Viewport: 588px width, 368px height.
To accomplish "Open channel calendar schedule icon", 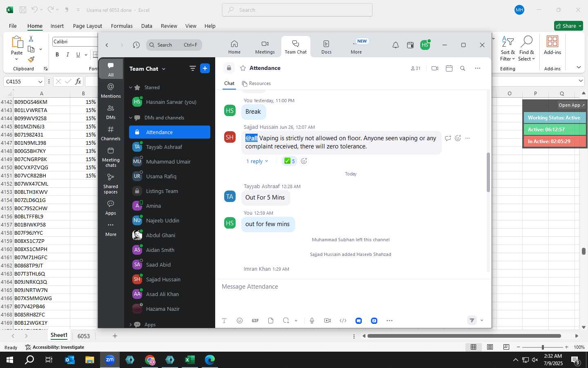I will click(x=449, y=68).
